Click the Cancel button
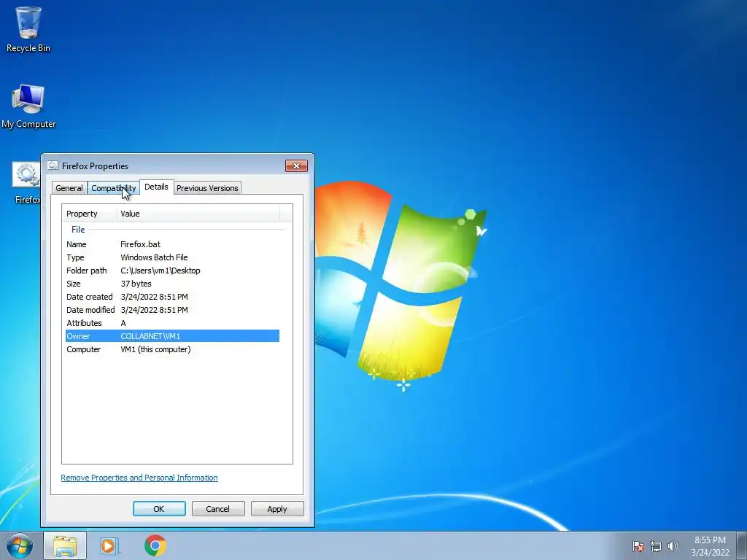747x560 pixels. (217, 508)
